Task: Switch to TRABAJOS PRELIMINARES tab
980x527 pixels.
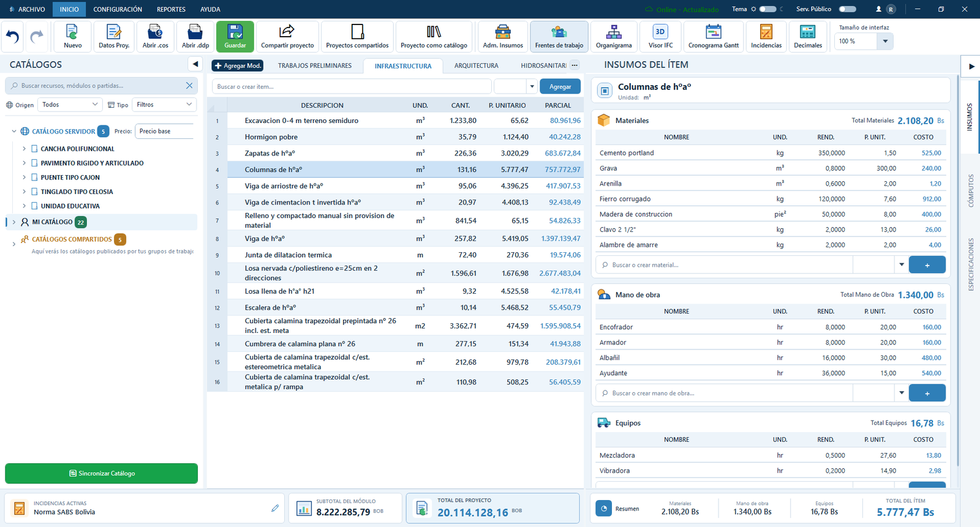Action: pyautogui.click(x=315, y=65)
